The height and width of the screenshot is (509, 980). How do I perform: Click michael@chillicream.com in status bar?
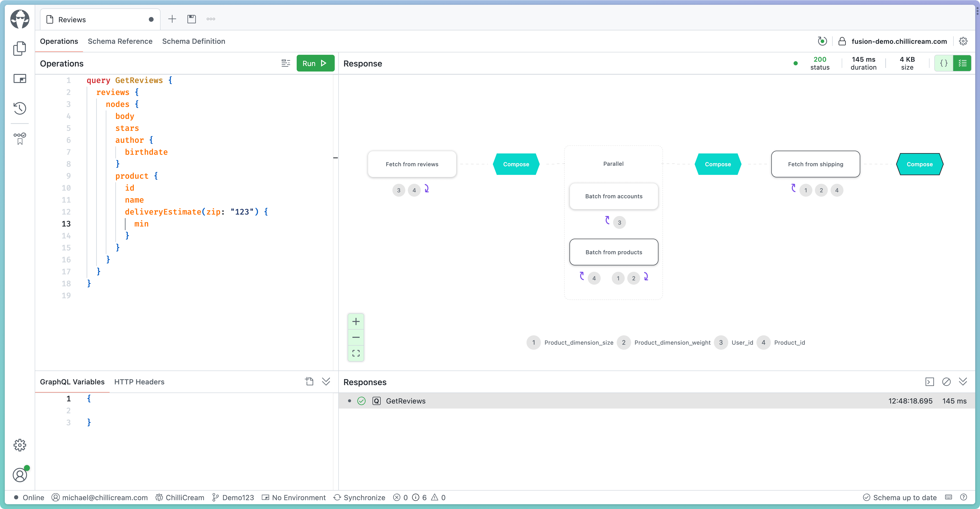[x=100, y=498]
